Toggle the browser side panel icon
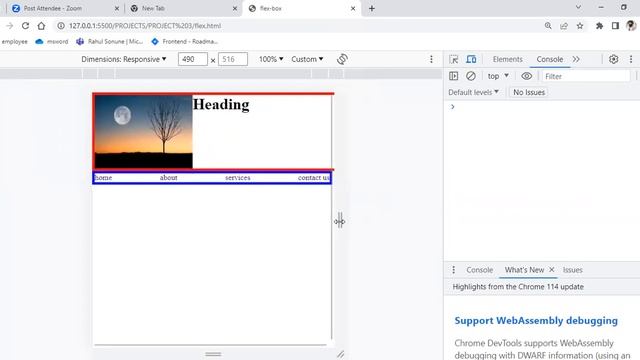This screenshot has height=360, width=640. pyautogui.click(x=615, y=26)
